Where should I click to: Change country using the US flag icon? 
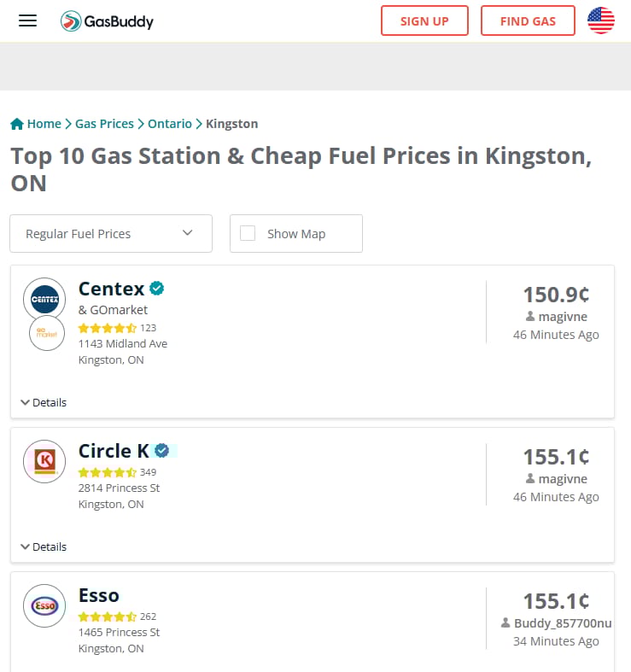click(601, 20)
